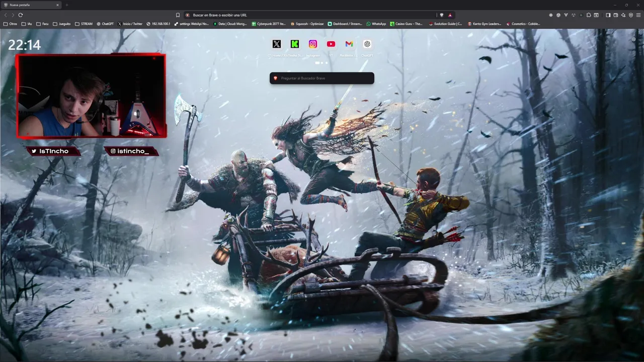Open Leo AI sparkle icon
This screenshot has width=644, height=362.
click(x=623, y=15)
